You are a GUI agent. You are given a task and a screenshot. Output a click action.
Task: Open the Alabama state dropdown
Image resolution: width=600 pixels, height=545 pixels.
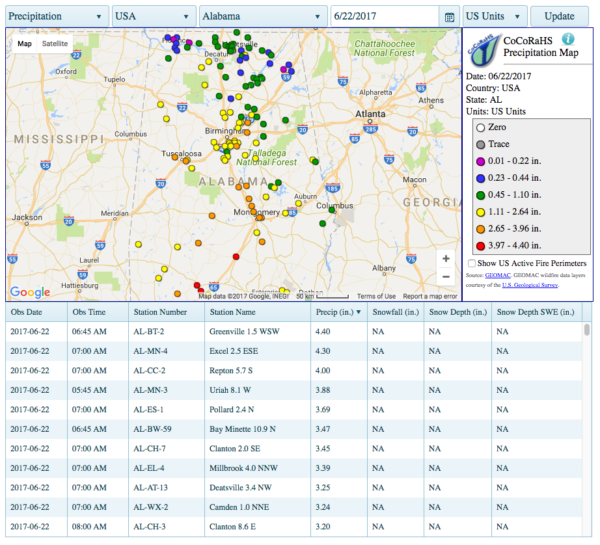(262, 16)
